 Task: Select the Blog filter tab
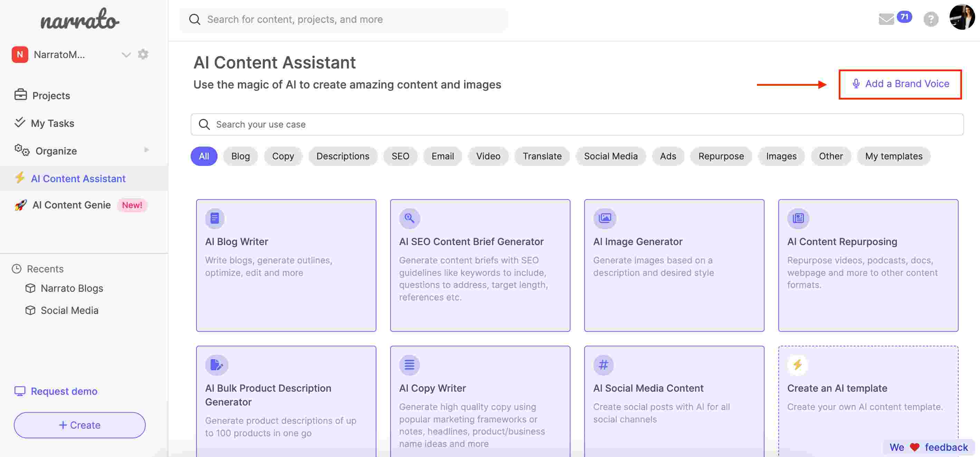[241, 156]
